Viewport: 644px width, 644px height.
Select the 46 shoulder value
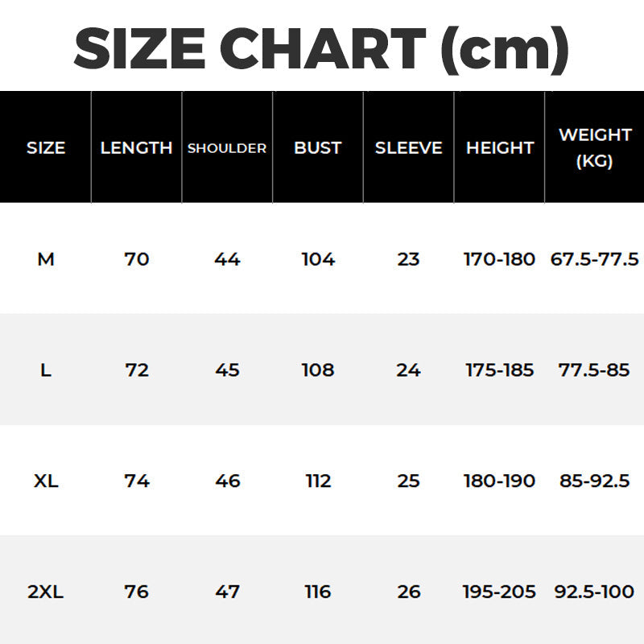pyautogui.click(x=228, y=481)
